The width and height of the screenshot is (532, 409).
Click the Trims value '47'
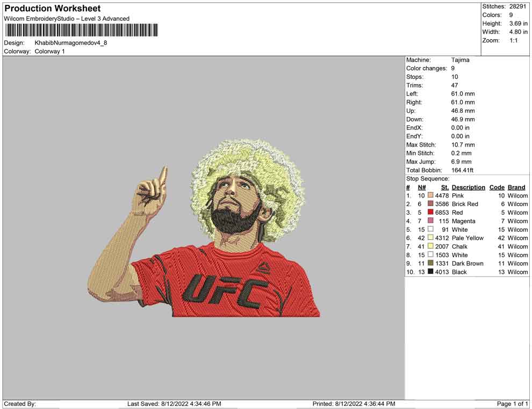(x=454, y=85)
